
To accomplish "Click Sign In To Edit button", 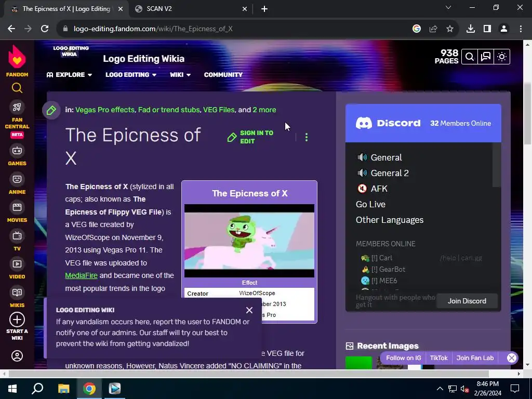I will 250,137.
